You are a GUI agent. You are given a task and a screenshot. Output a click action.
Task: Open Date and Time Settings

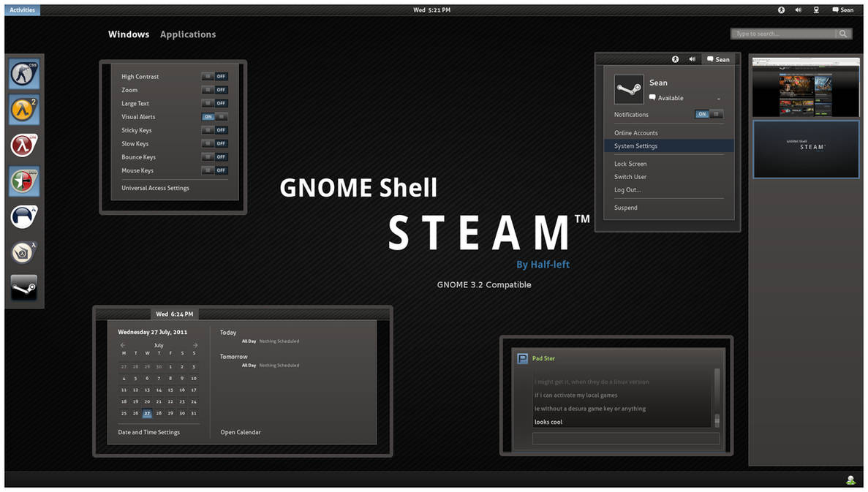(x=149, y=432)
